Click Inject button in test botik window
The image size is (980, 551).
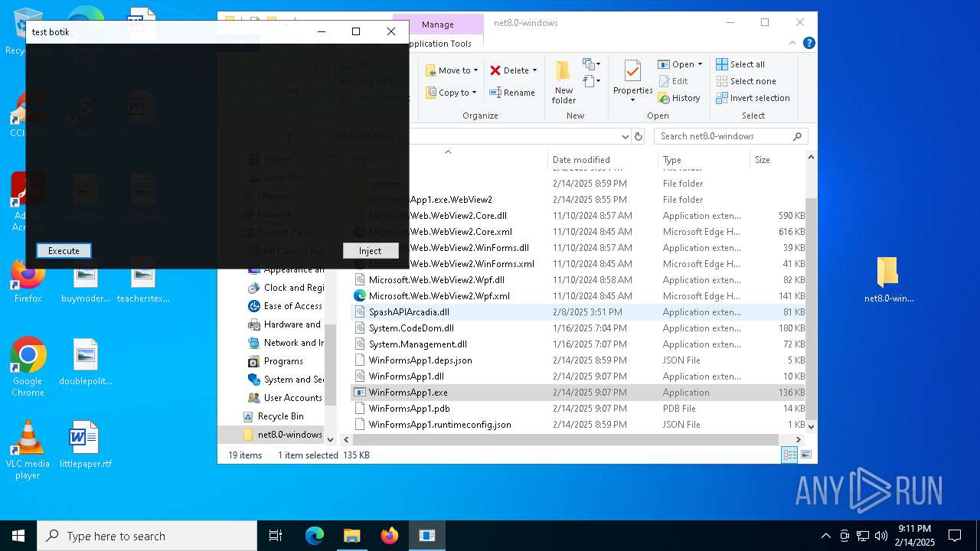[371, 250]
